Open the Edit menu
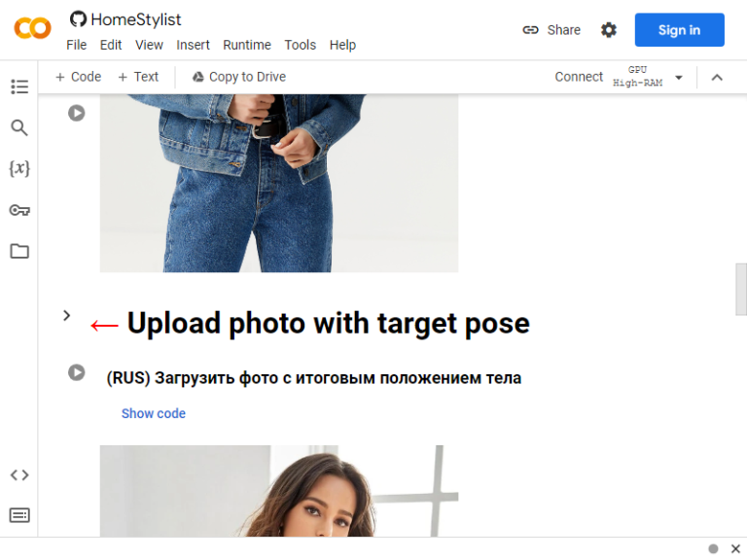 (111, 45)
